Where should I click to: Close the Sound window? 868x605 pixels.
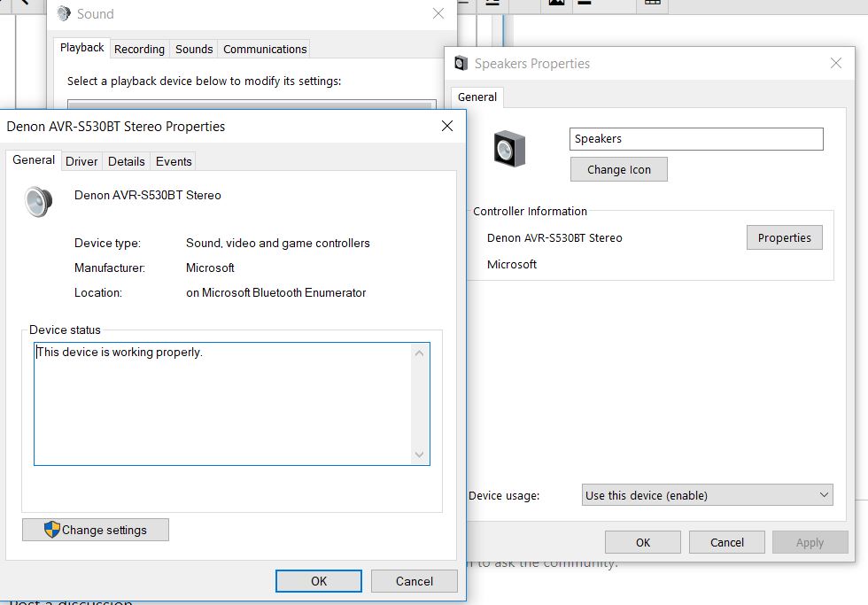click(x=438, y=13)
